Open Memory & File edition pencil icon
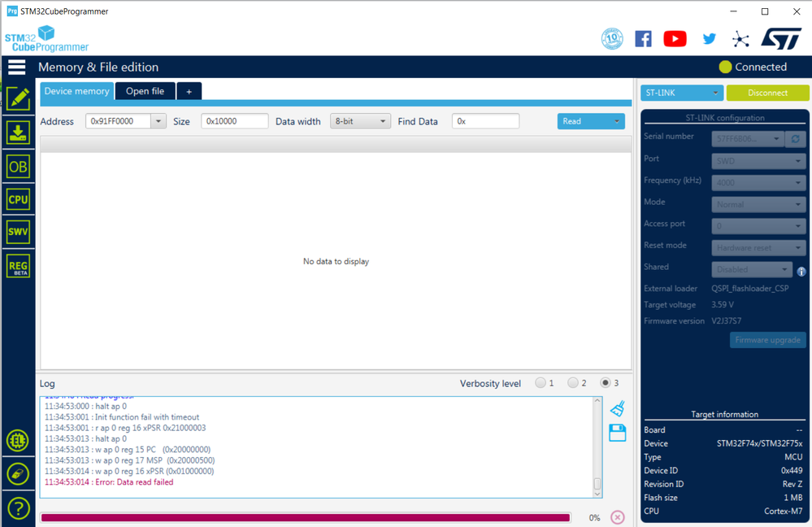The width and height of the screenshot is (812, 527). tap(18, 98)
